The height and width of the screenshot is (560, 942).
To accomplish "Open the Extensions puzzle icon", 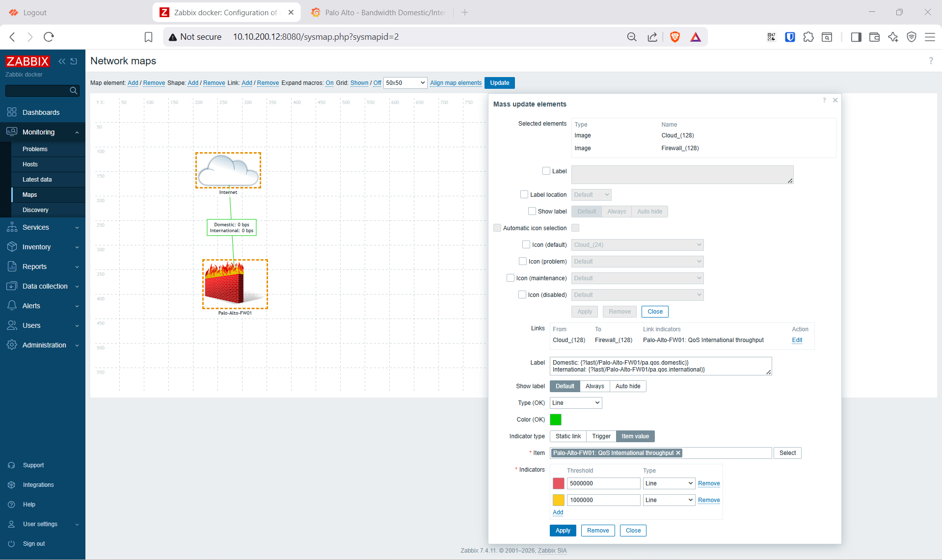I will (808, 37).
